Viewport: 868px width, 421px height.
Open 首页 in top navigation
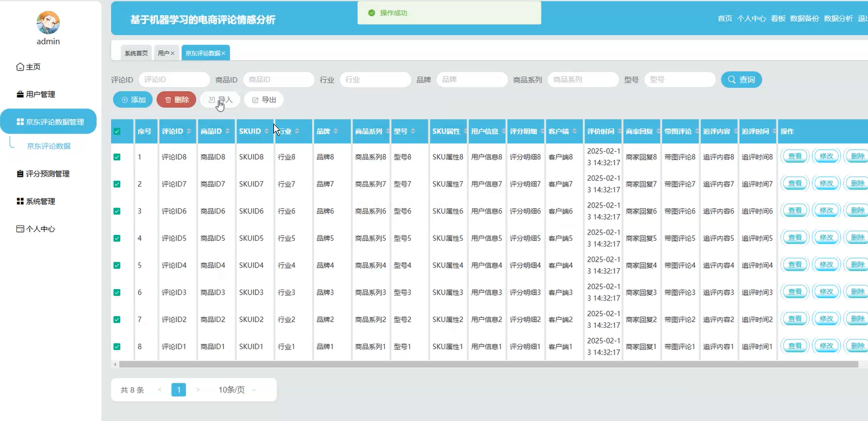pyautogui.click(x=725, y=19)
